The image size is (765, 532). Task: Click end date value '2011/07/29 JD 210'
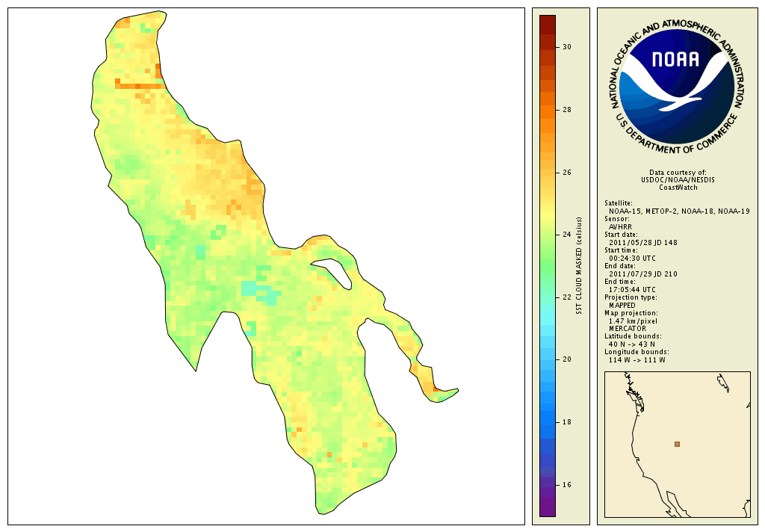tap(643, 273)
